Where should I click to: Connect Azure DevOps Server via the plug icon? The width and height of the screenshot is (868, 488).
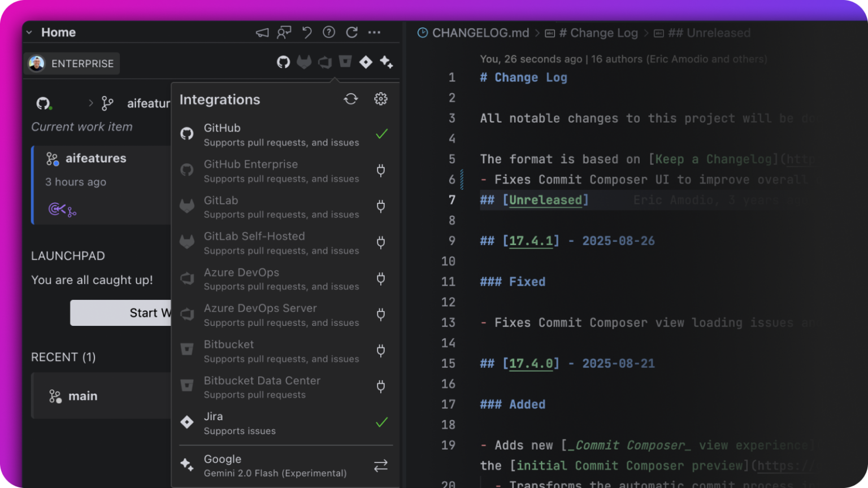381,315
